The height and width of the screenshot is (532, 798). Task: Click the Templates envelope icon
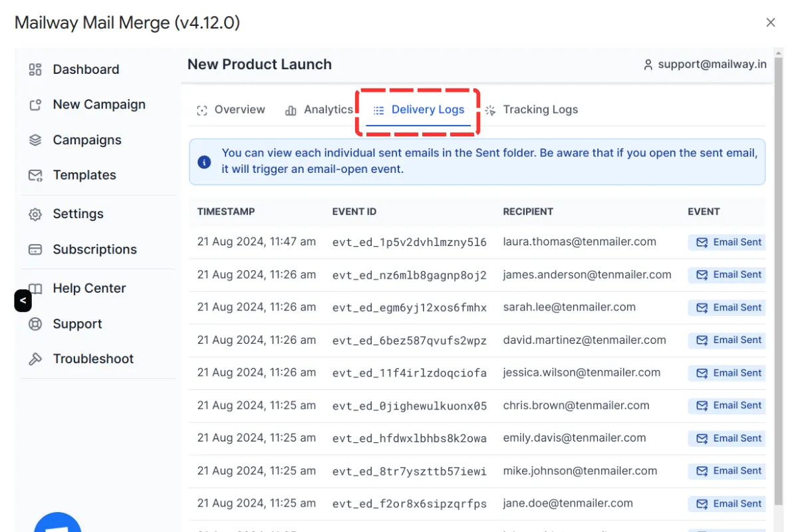(35, 176)
